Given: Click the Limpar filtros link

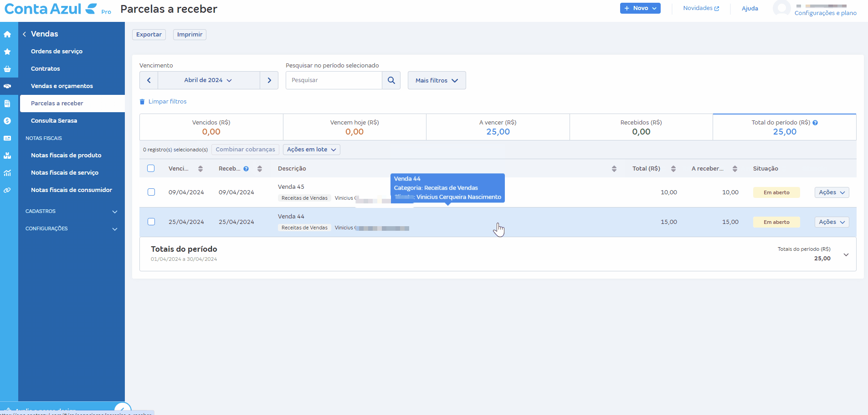Looking at the screenshot, I should click(167, 102).
